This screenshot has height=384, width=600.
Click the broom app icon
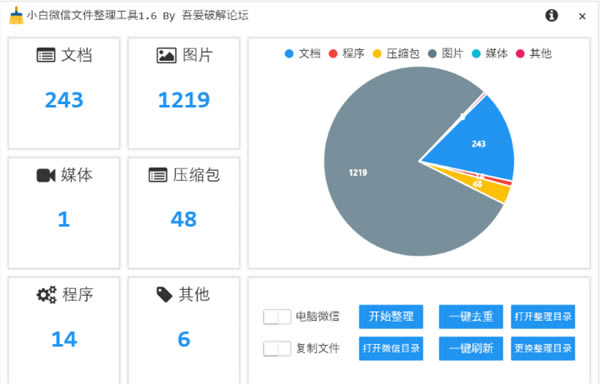click(x=16, y=15)
